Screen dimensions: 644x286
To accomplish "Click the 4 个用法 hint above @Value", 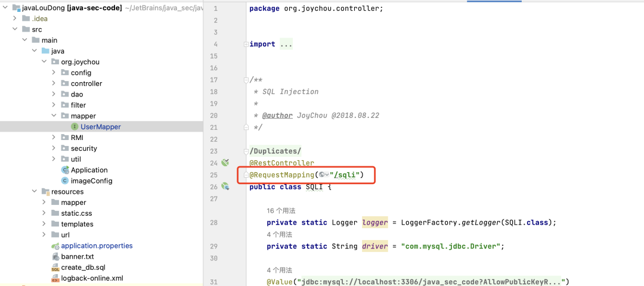I will click(279, 271).
